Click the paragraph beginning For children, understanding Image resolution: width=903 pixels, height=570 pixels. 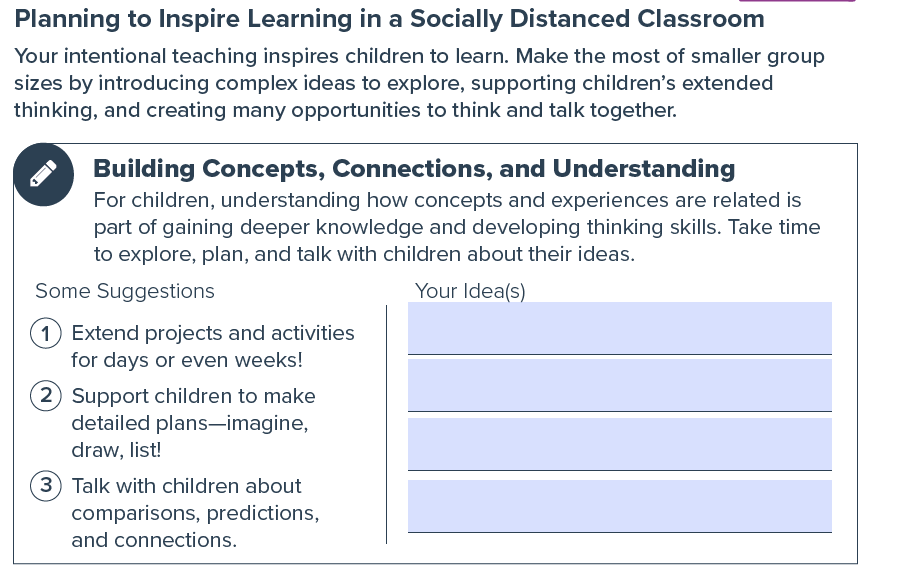click(x=457, y=227)
